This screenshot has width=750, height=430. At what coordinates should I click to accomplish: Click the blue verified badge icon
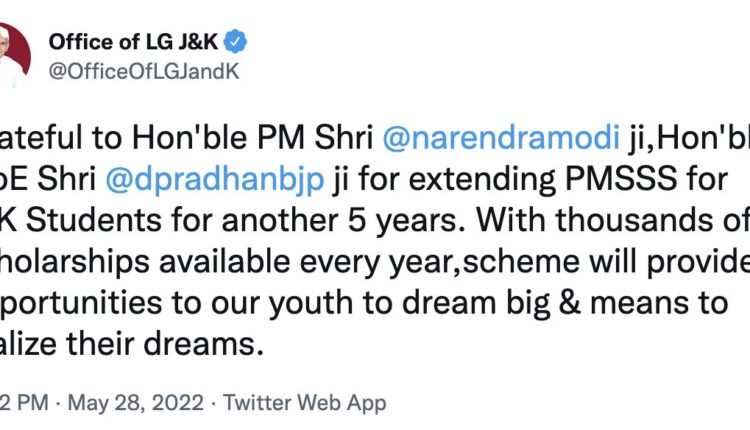pyautogui.click(x=236, y=42)
